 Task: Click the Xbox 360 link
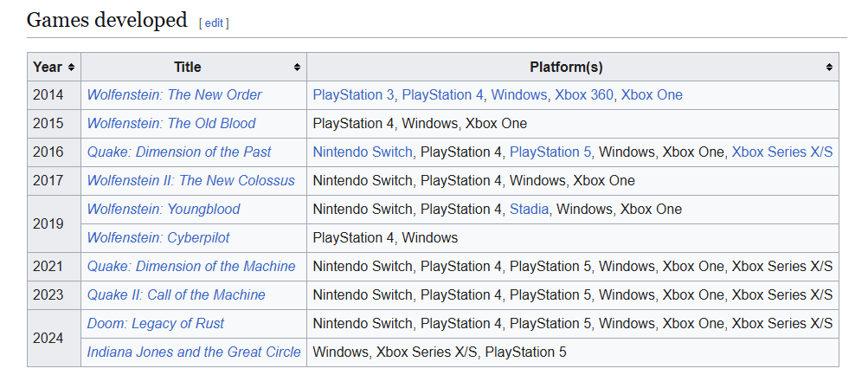[584, 94]
